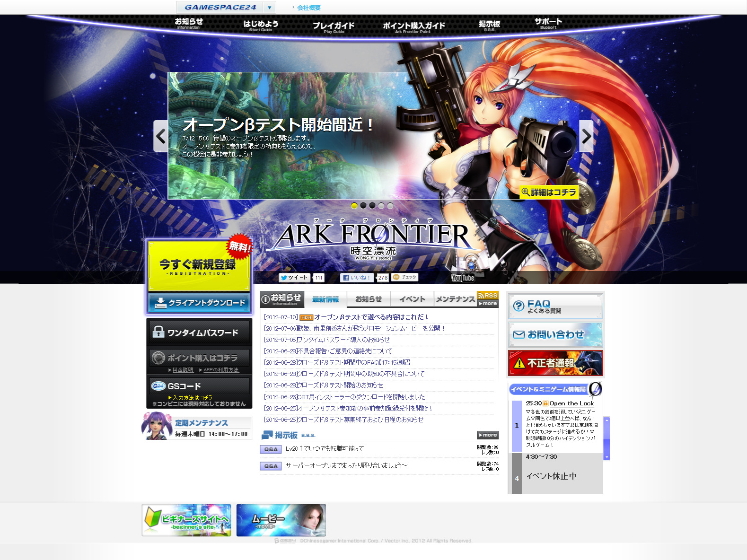Open thread Lv20↑でいつでも転職可能って

[x=325, y=449]
